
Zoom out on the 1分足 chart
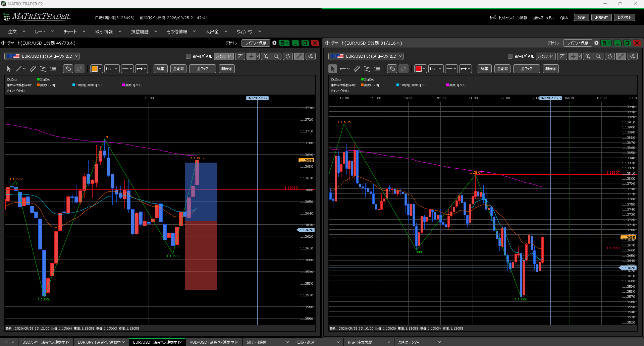tap(276, 56)
